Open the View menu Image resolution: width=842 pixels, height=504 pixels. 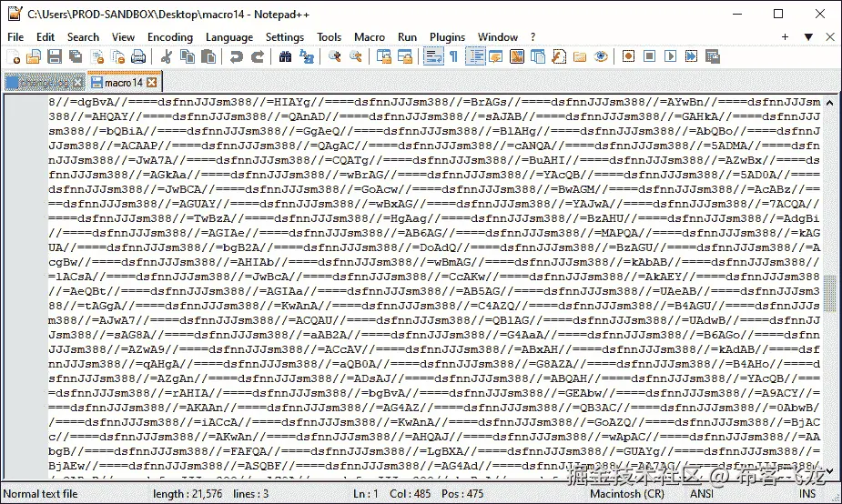[123, 37]
